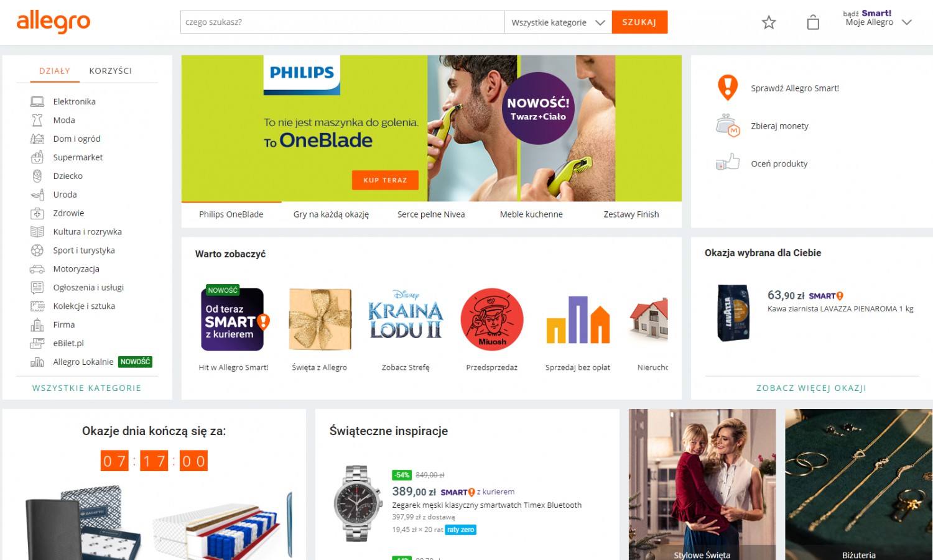The width and height of the screenshot is (933, 560).
Task: Open the shopping bag cart icon
Action: point(813,22)
